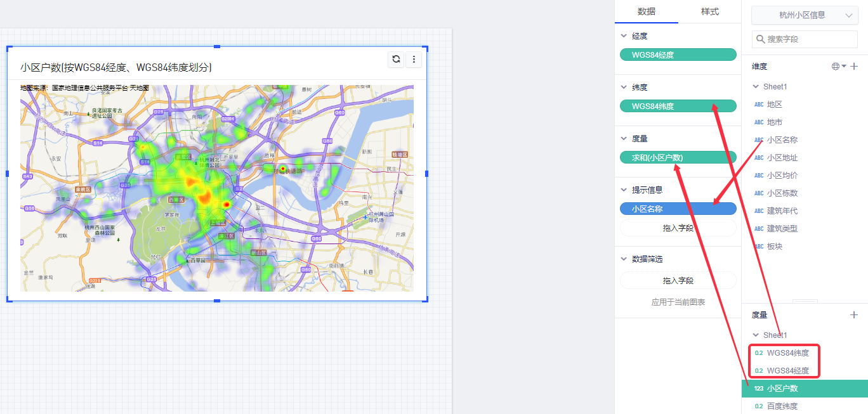Click the search magnifier icon
The image size is (868, 414).
click(760, 39)
